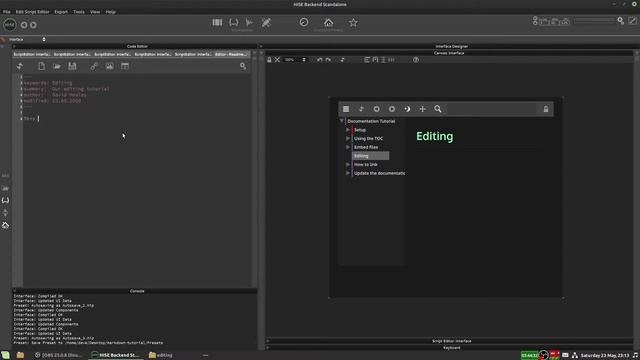The image size is (640, 360).
Task: Toggle the lock icon in canvas toolbar
Action: [269, 60]
